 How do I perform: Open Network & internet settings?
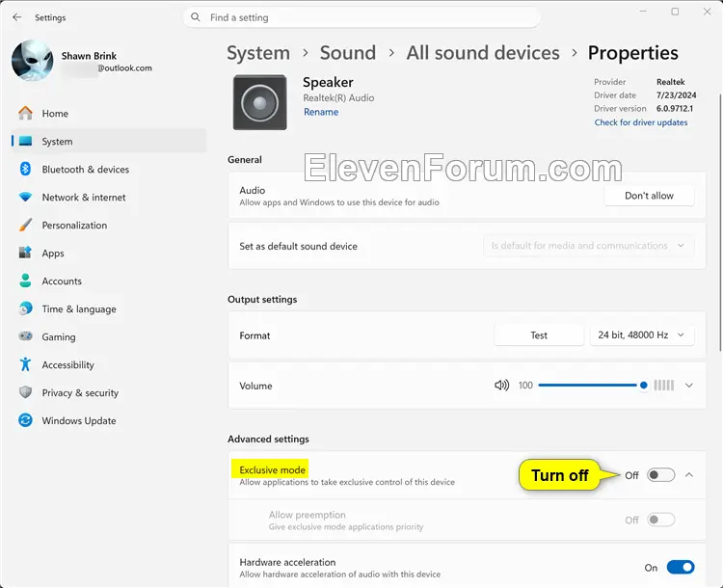click(109, 198)
